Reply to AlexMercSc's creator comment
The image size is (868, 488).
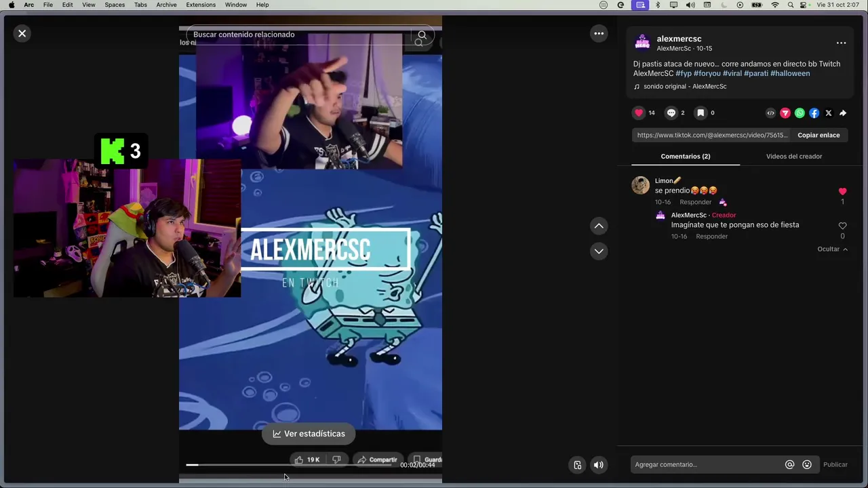(x=712, y=237)
